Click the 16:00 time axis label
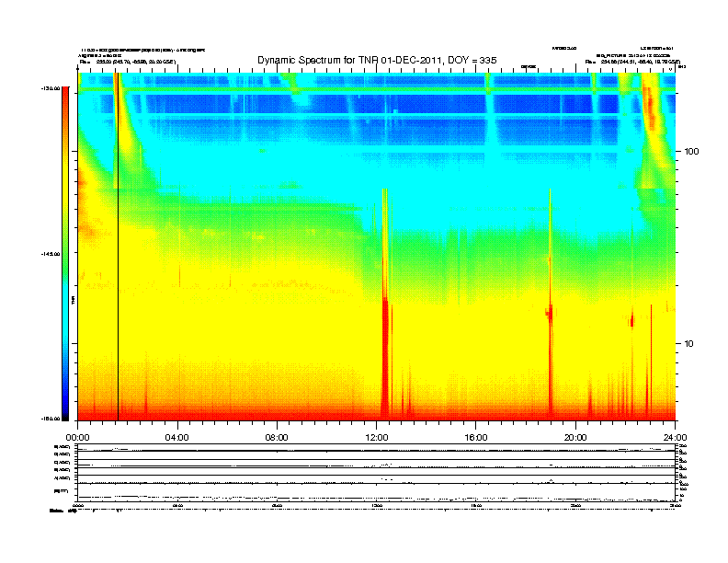 point(476,438)
